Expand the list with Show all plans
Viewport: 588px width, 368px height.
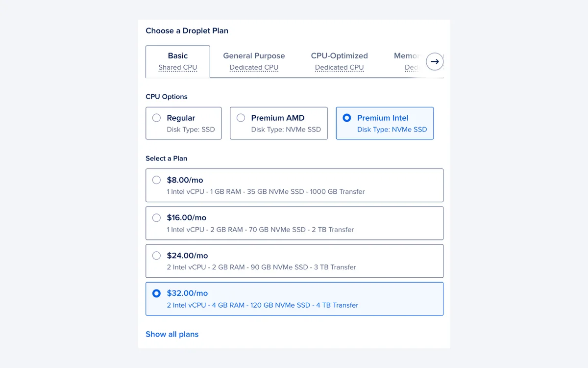[x=172, y=334]
